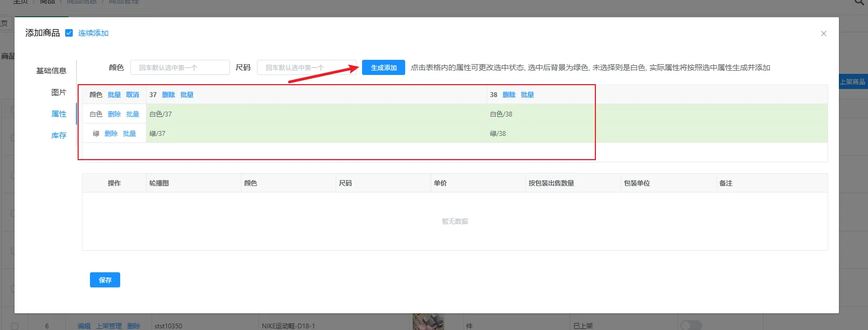The height and width of the screenshot is (330, 868).
Task: Switch to 基础信息 tab
Action: [x=51, y=71]
